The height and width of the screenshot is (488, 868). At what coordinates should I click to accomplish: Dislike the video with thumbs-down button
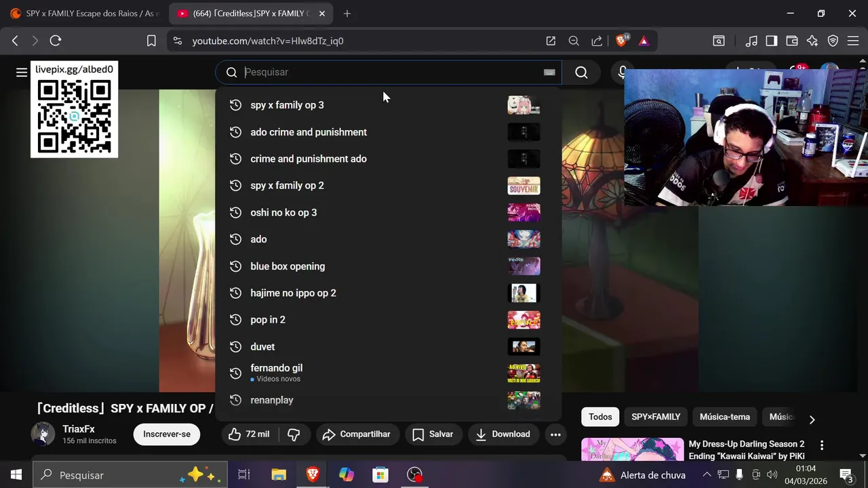point(294,434)
